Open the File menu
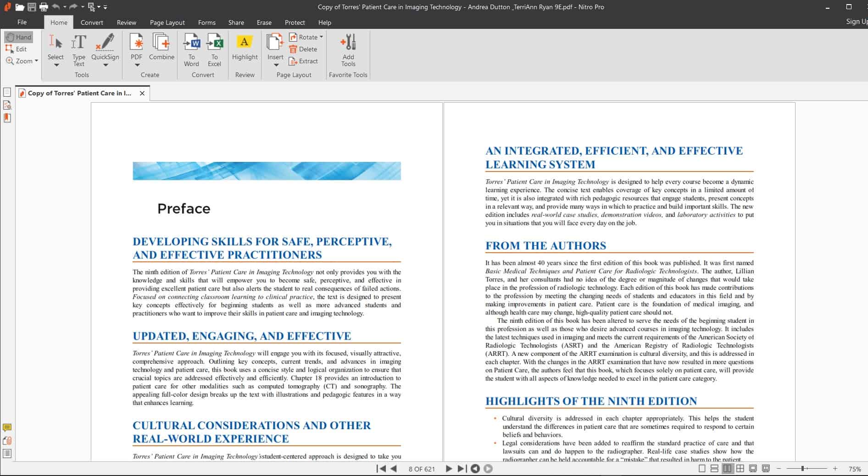The width and height of the screenshot is (868, 476). (x=22, y=22)
